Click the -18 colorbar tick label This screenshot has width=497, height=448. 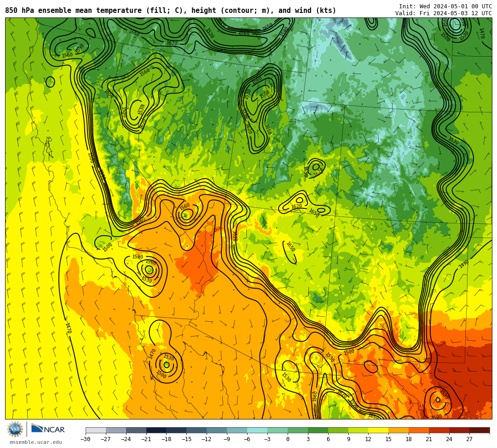[167, 439]
